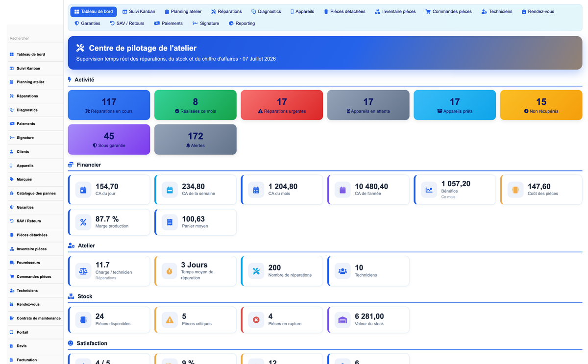Open Inventaire pièces in the sidebar
The height and width of the screenshot is (364, 588).
click(x=35, y=249)
